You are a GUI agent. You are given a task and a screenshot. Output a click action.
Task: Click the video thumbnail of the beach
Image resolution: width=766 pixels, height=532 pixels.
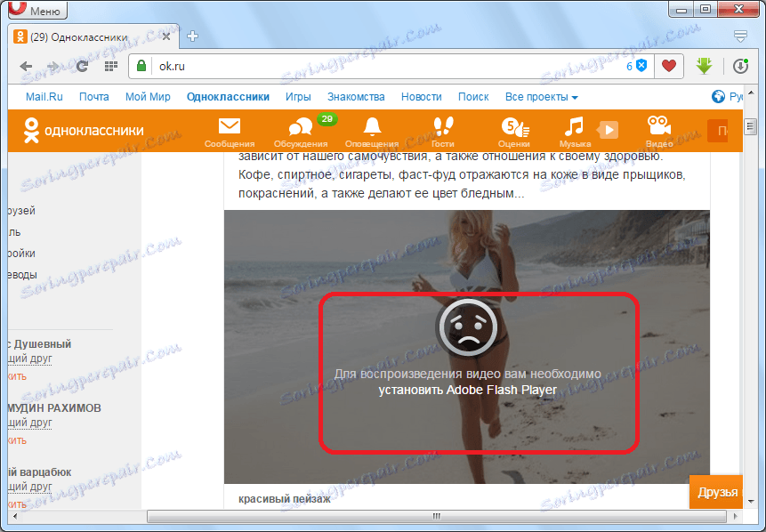(x=467, y=347)
